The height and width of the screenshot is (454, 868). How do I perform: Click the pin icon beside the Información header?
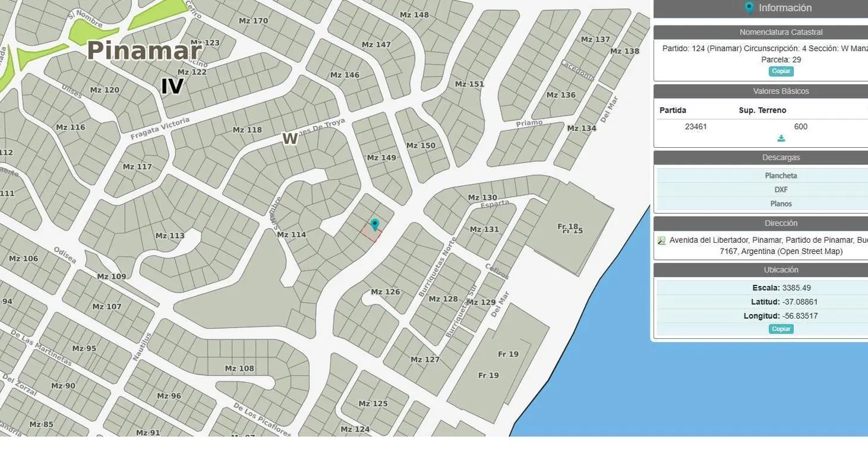[749, 8]
